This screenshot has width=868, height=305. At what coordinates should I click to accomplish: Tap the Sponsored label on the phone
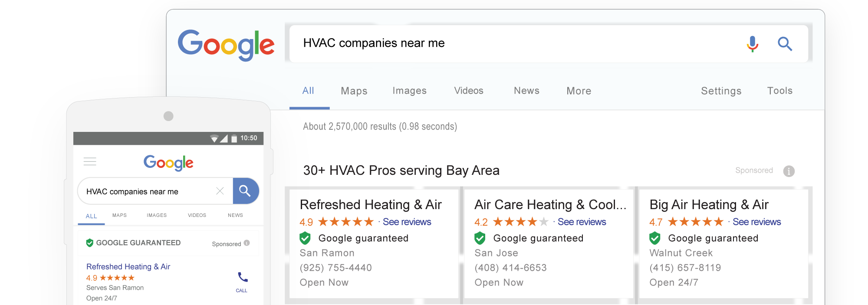pyautogui.click(x=226, y=244)
